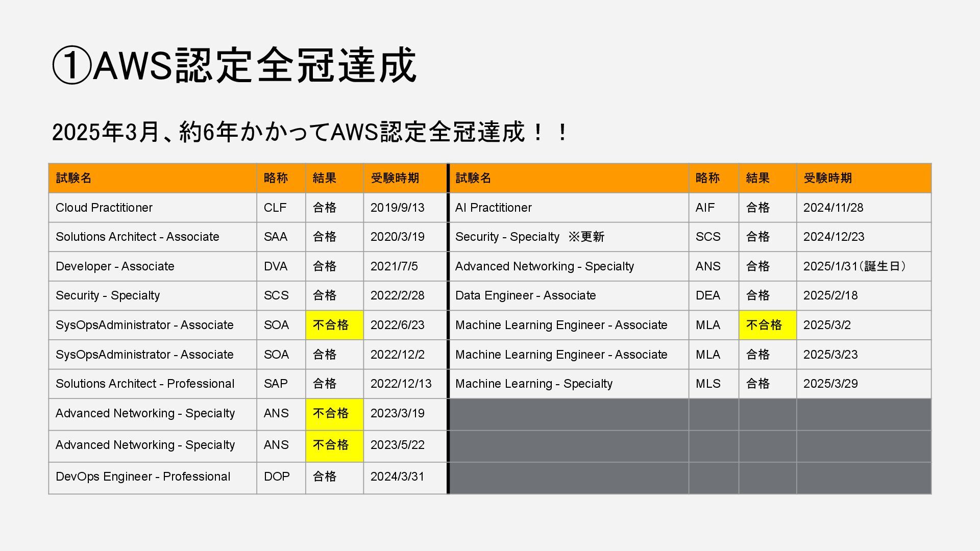980x551 pixels.
Task: Click the slide title AWS認定全冠達成
Action: tap(235, 65)
